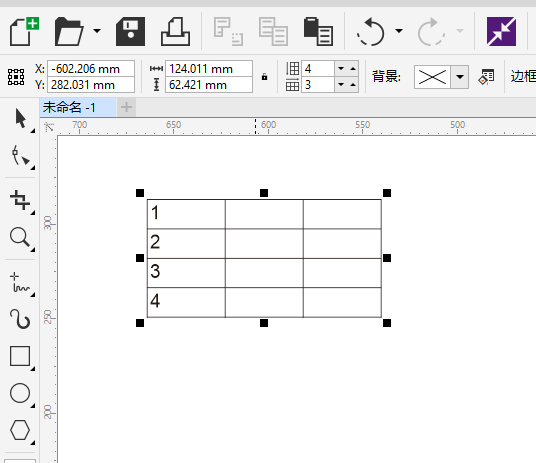Viewport: 536px width, 463px height.
Task: Save the document with floppy icon
Action: [130, 31]
